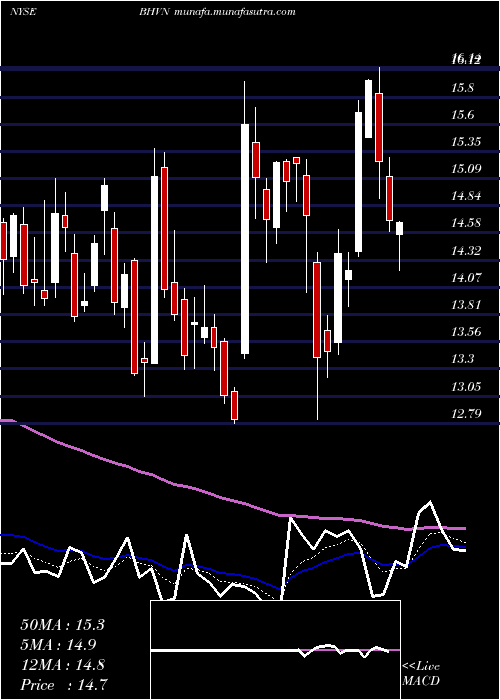This screenshot has height=700, width=500.
Task: Click the <<Live MACD label
Action: point(421,674)
